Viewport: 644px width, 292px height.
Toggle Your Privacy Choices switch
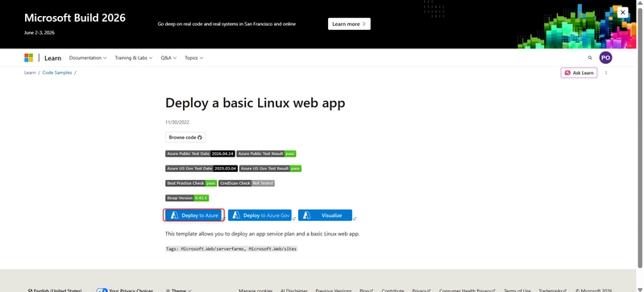pyautogui.click(x=102, y=290)
